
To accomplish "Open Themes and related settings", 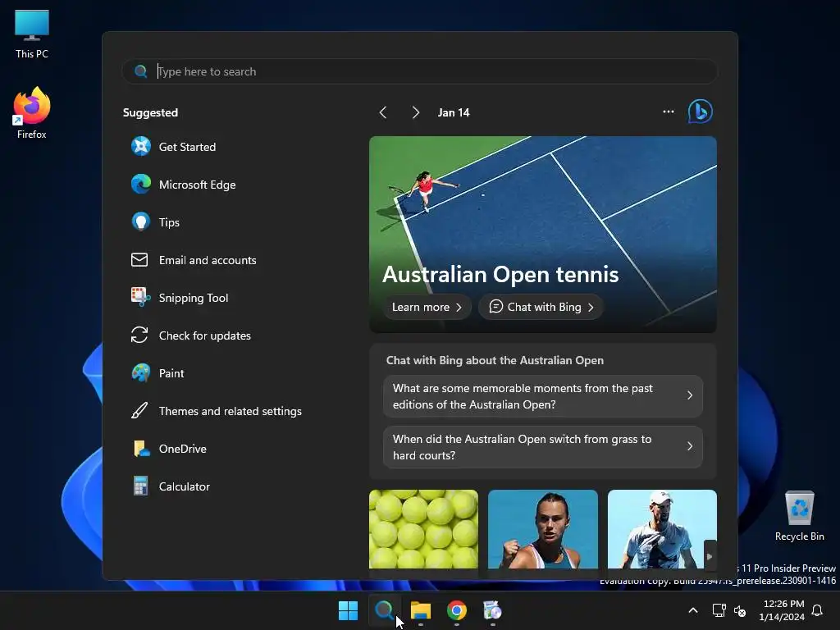I will [217, 411].
